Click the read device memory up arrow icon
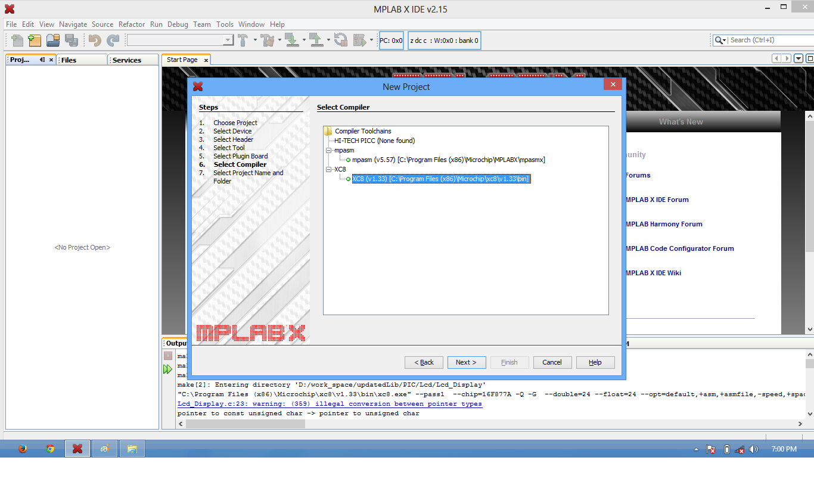The height and width of the screenshot is (504, 814). 316,41
